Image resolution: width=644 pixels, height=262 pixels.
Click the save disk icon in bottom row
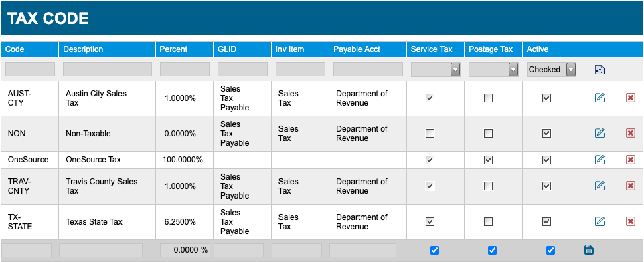point(589,250)
